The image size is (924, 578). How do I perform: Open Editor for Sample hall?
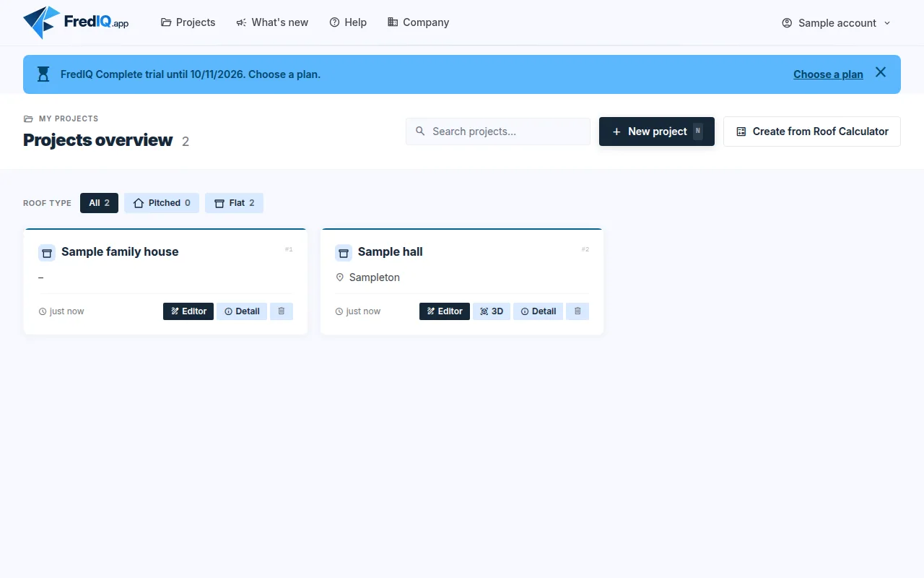(445, 311)
